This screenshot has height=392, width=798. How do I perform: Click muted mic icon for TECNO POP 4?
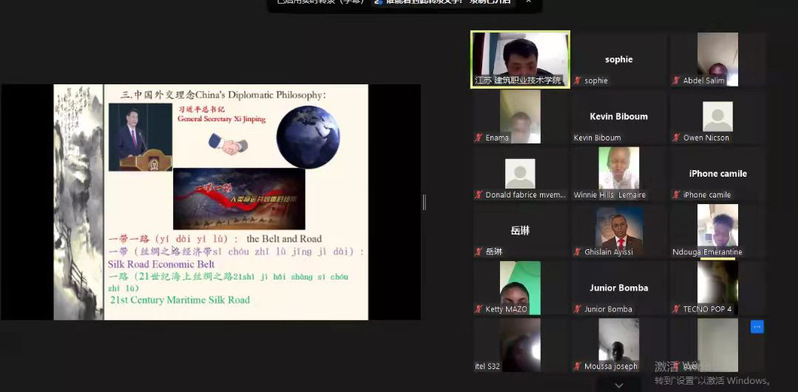[676, 309]
